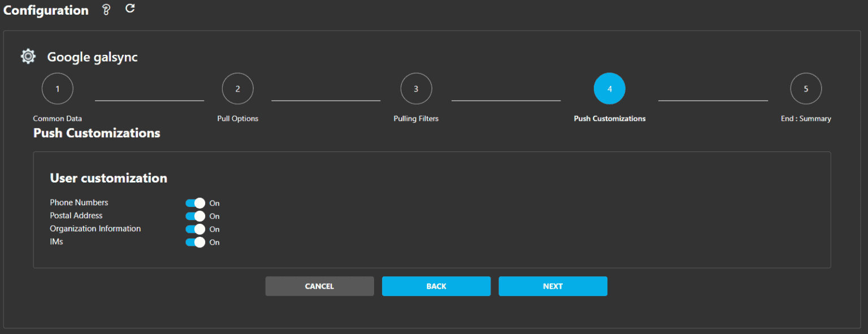The height and width of the screenshot is (334, 868).
Task: Click the Organization Information label
Action: (96, 228)
